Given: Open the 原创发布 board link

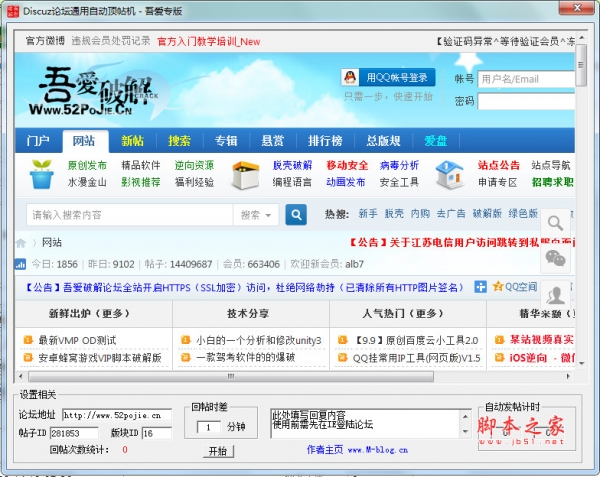Looking at the screenshot, I should pyautogui.click(x=87, y=165).
